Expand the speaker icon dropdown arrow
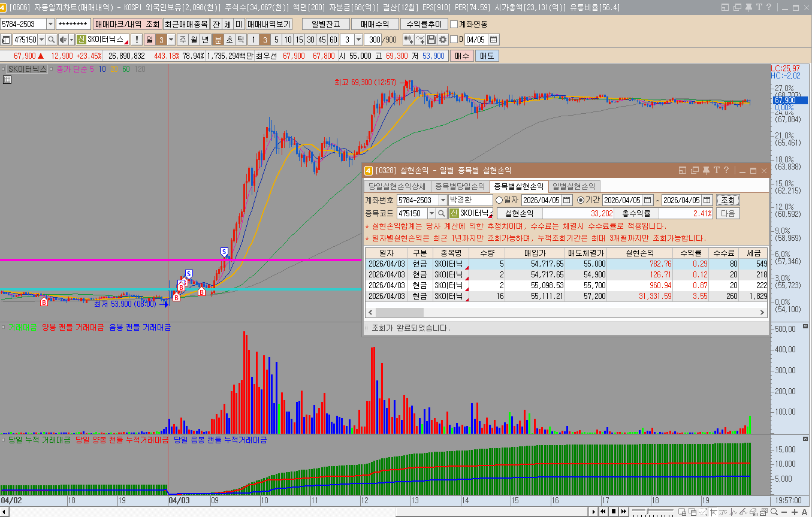The image size is (812, 517). point(70,40)
